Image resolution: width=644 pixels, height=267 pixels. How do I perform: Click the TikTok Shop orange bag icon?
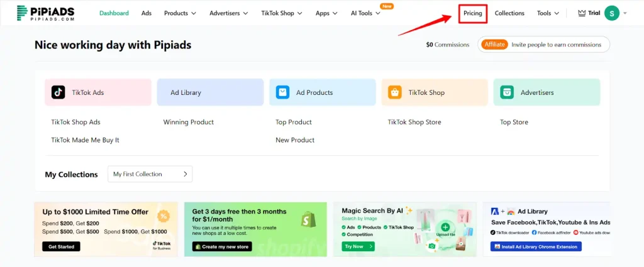(x=395, y=92)
